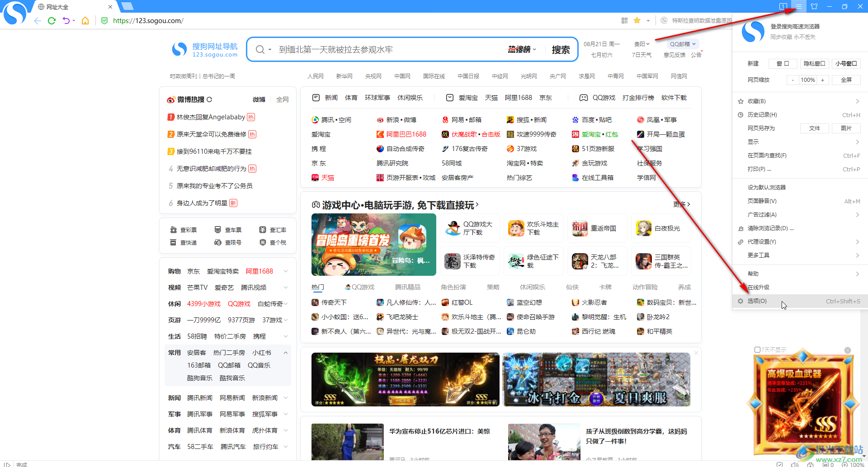Switch to the 微博 hot list tab

[259, 99]
